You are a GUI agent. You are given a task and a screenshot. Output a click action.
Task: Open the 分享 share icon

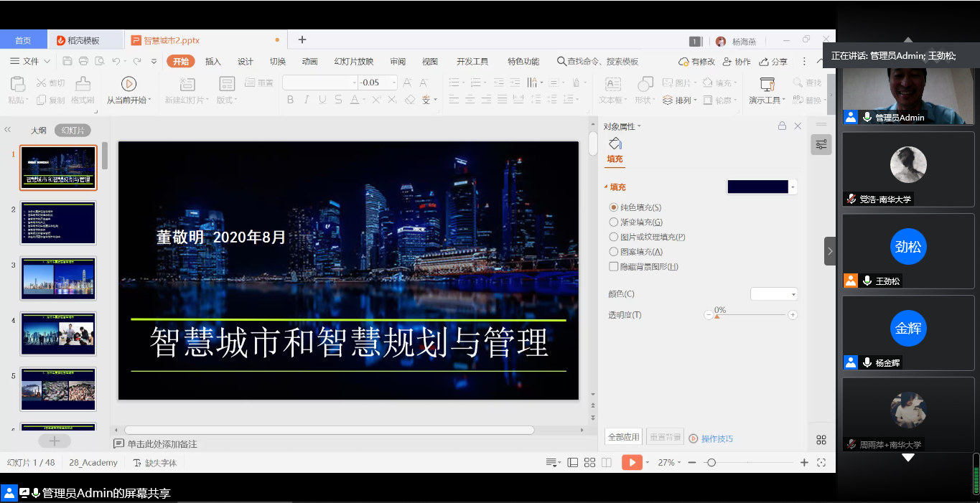(765, 62)
